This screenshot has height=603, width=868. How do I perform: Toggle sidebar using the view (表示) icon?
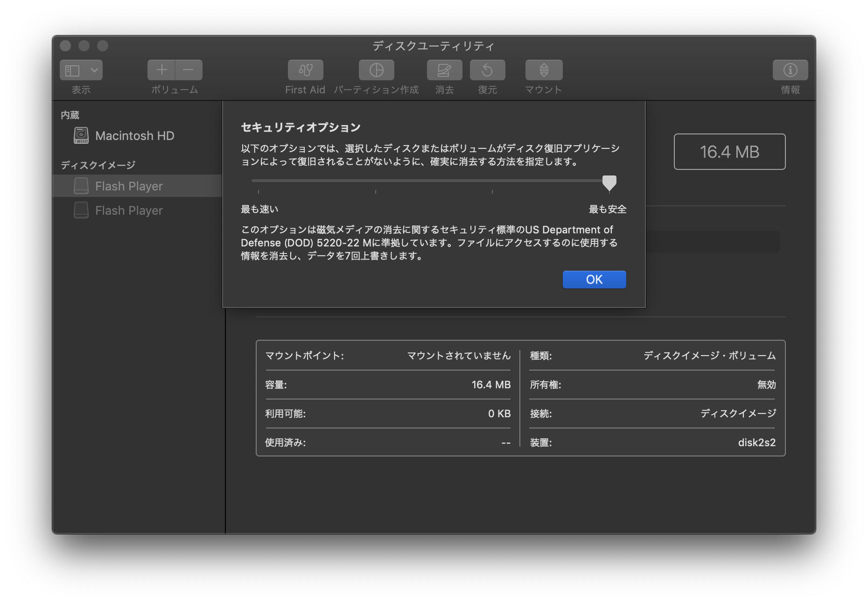(x=72, y=70)
